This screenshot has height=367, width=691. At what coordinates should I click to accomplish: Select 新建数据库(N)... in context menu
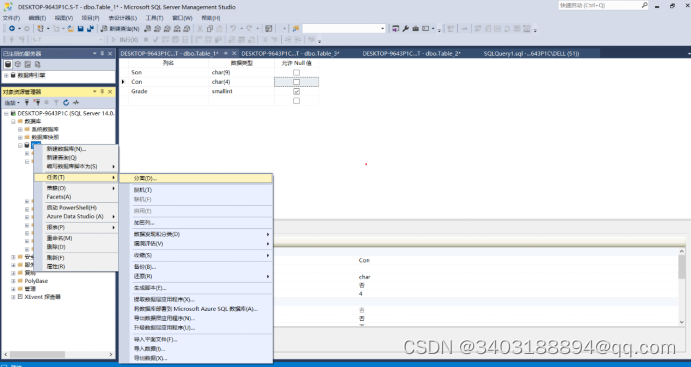coord(76,149)
